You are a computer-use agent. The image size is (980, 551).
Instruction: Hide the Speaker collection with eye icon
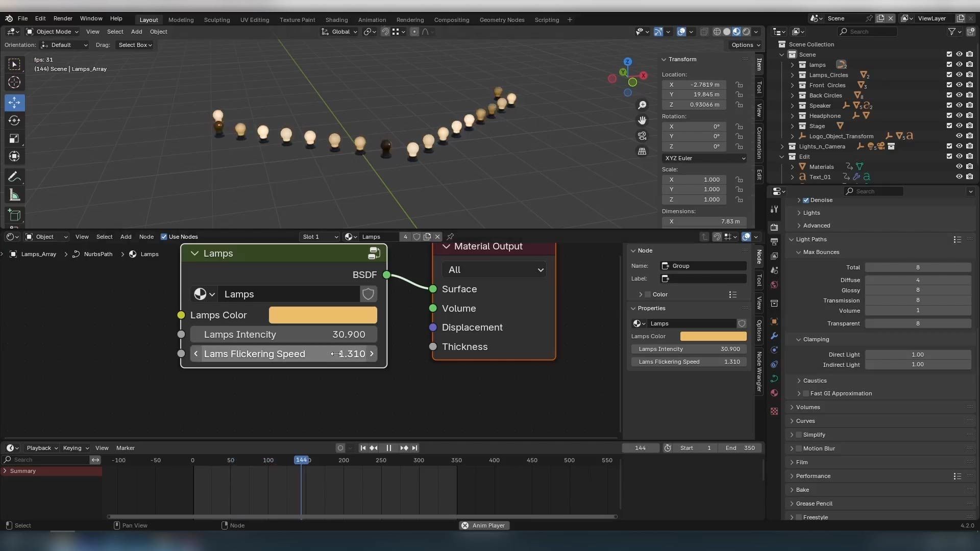coord(959,106)
